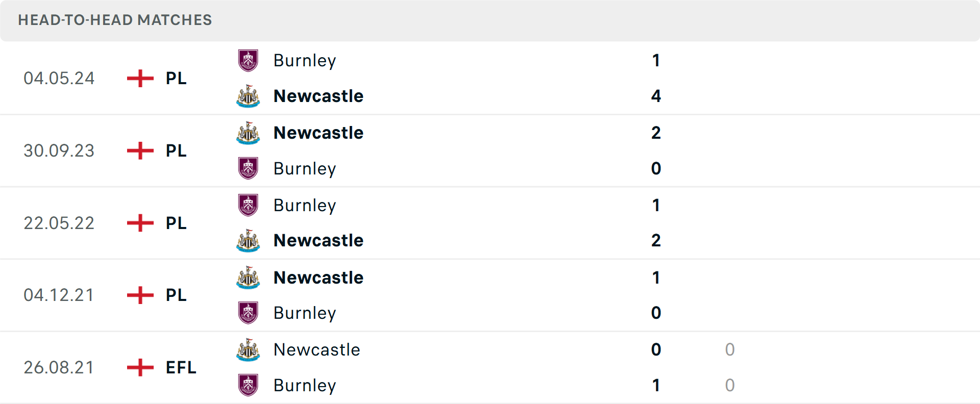Viewport: 980px width, 404px height.
Task: Select the Newcastle crest in the 04.12.21 fixture
Action: click(248, 278)
